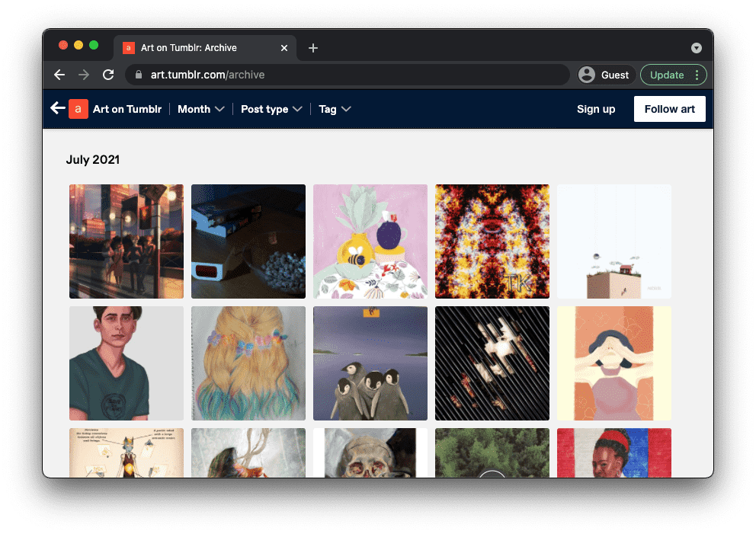Open the Post type dropdown
This screenshot has height=534, width=756.
pos(271,109)
